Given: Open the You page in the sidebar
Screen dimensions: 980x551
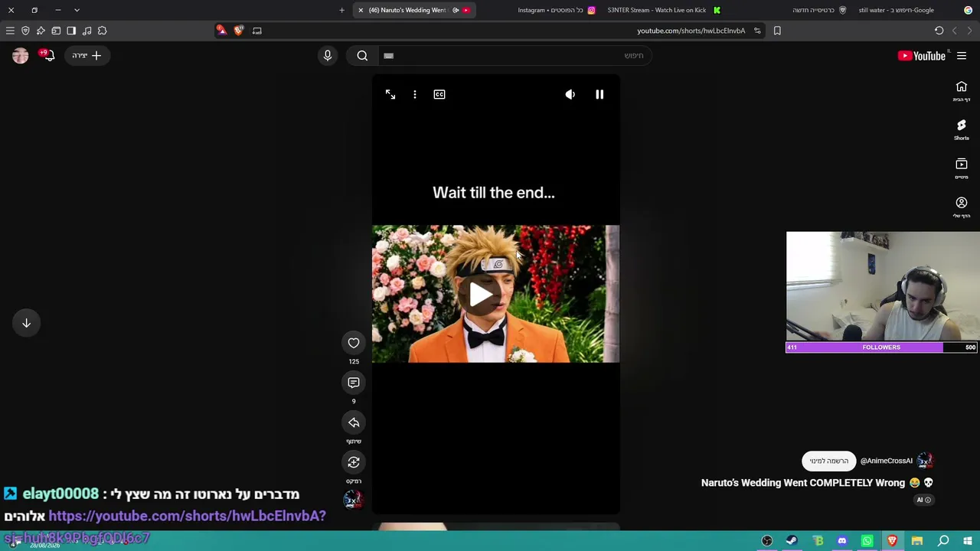Looking at the screenshot, I should [962, 207].
